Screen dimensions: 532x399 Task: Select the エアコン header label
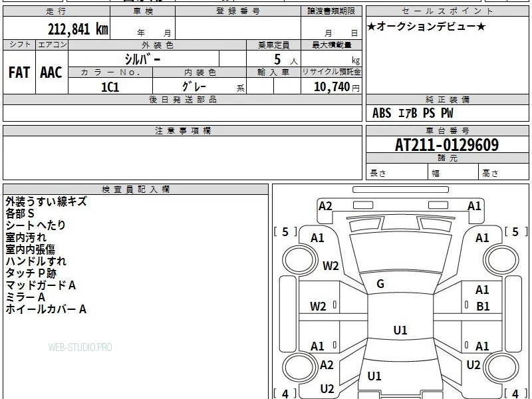click(52, 45)
